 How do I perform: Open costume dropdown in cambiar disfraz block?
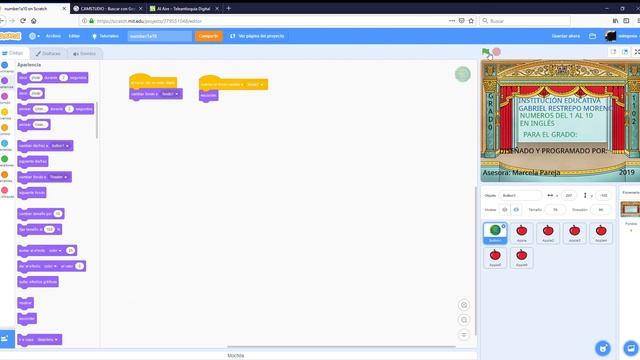[x=60, y=146]
